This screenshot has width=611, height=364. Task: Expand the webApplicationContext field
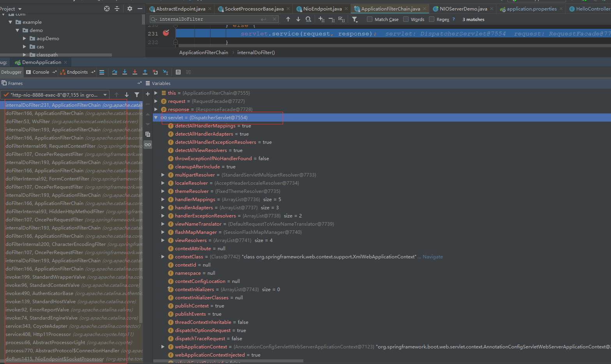coord(163,346)
